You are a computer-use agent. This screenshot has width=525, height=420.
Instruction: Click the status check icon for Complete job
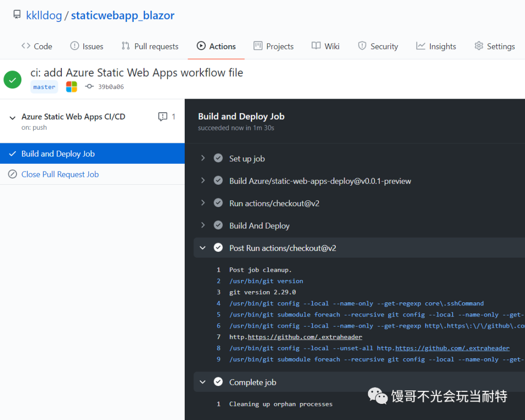click(218, 382)
